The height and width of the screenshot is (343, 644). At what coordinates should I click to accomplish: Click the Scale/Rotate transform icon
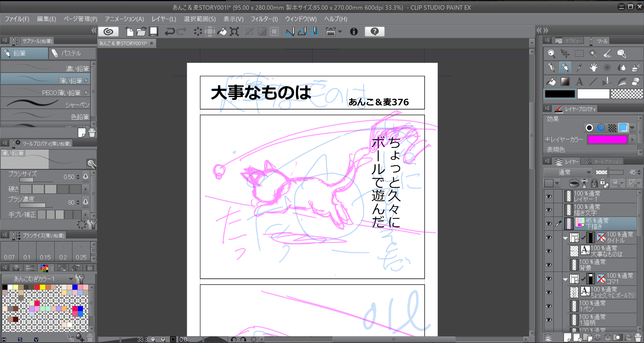coord(234,32)
